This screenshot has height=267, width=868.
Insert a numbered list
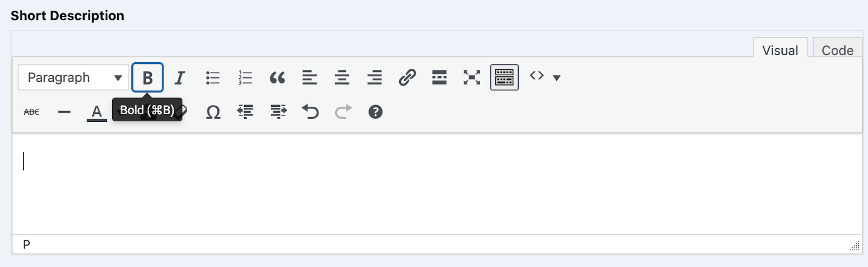(245, 77)
